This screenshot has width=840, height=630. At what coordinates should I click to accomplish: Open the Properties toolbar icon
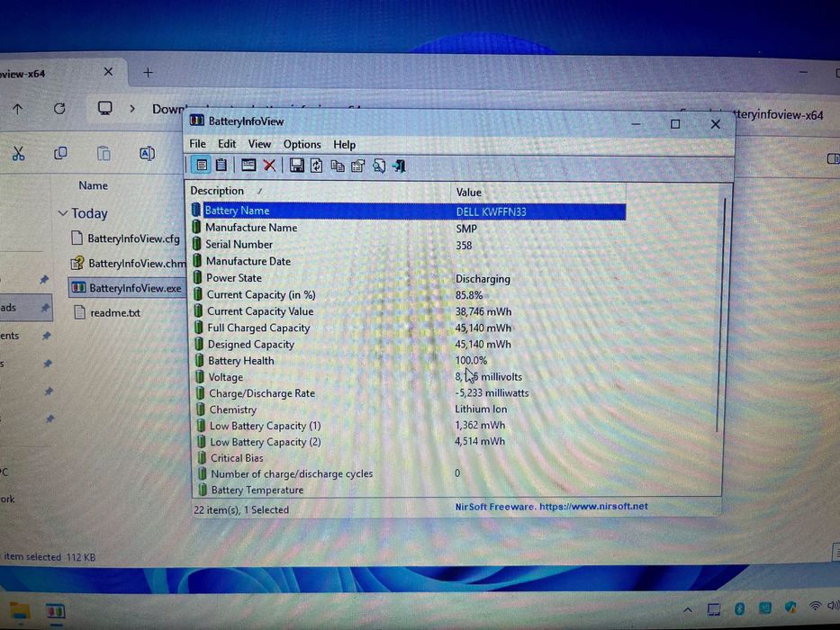357,166
